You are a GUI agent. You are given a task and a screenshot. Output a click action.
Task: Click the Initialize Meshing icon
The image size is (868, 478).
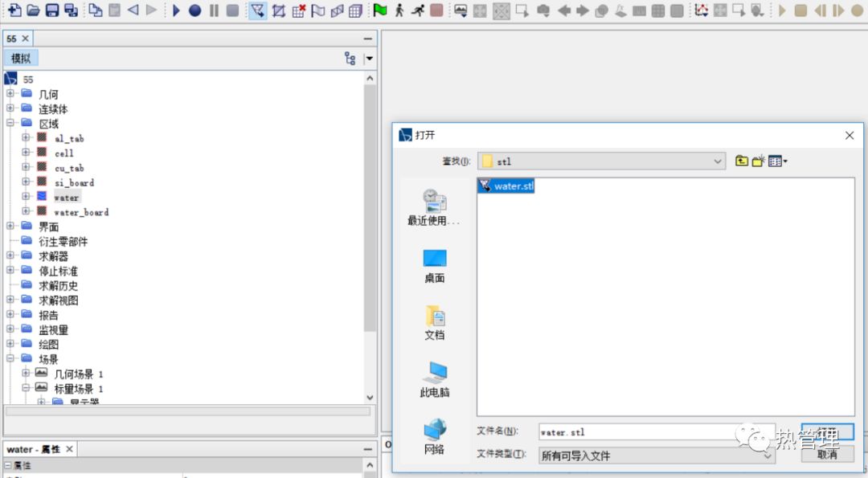[x=279, y=10]
